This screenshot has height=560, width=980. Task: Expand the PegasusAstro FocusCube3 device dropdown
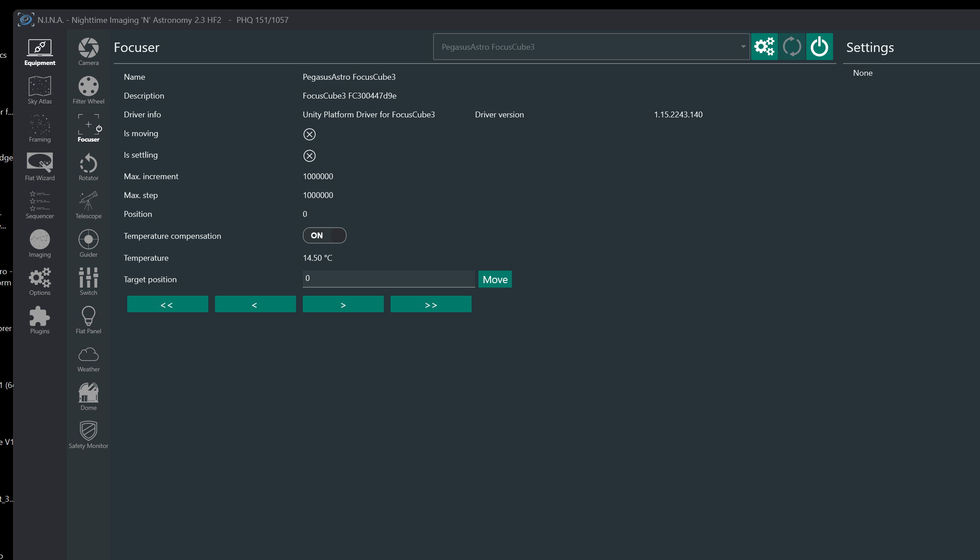point(743,47)
